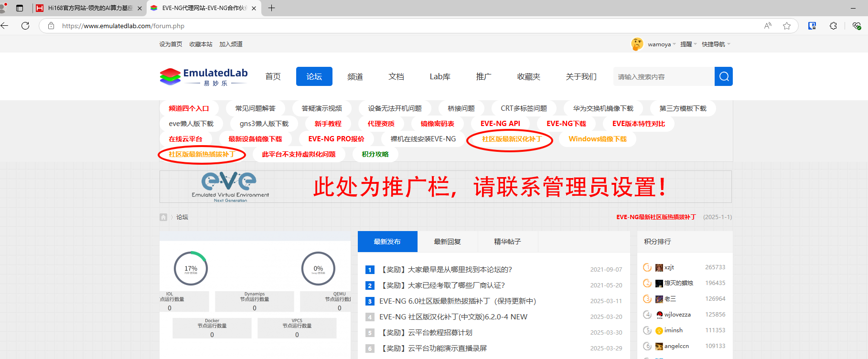Open the 答疑演示视频 tag
868x359 pixels.
tap(322, 108)
